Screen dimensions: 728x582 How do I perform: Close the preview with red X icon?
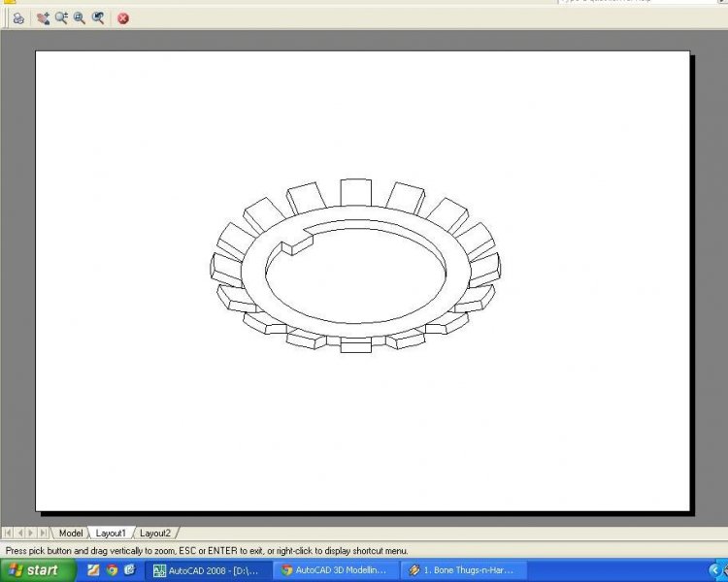[123, 17]
